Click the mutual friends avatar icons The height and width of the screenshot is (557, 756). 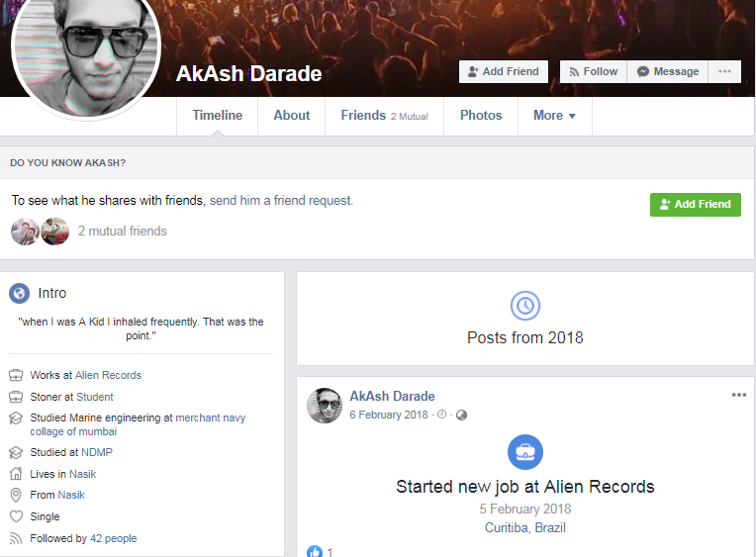tap(40, 232)
